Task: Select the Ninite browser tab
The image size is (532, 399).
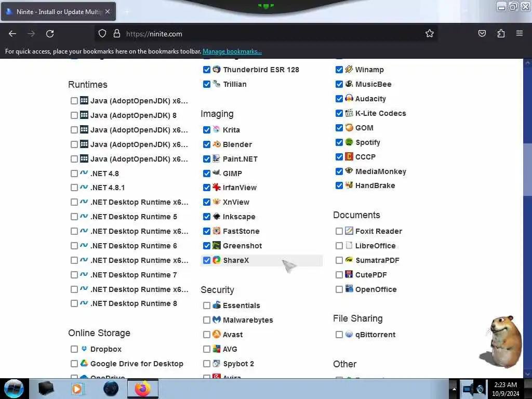Action: pos(58,11)
